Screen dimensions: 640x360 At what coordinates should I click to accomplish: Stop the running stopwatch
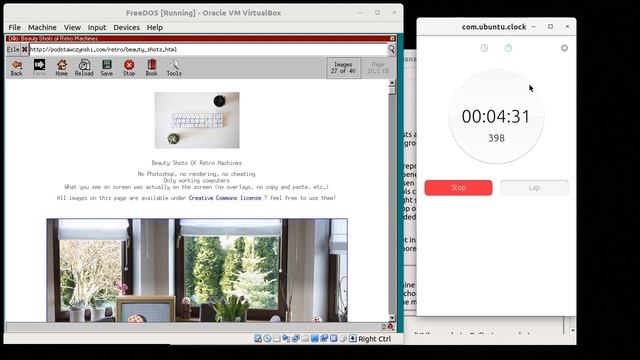coord(458,188)
